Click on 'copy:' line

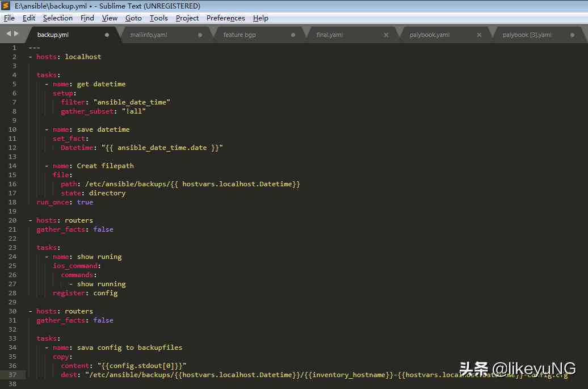pyautogui.click(x=62, y=357)
